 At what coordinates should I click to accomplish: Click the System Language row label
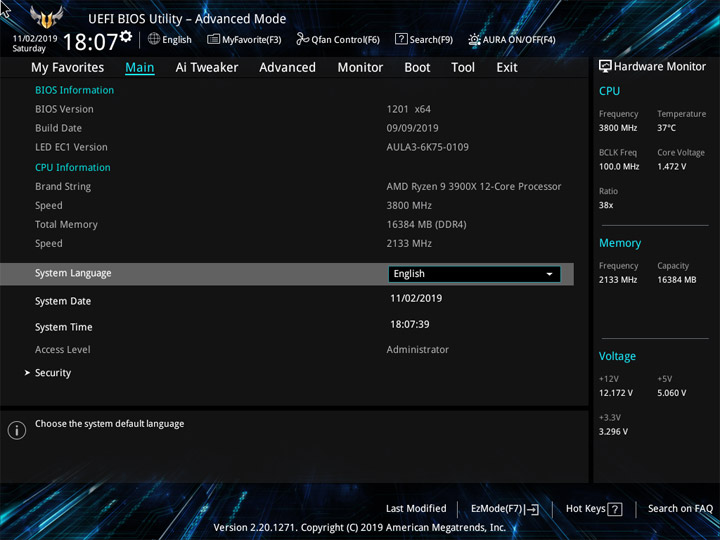click(x=73, y=273)
